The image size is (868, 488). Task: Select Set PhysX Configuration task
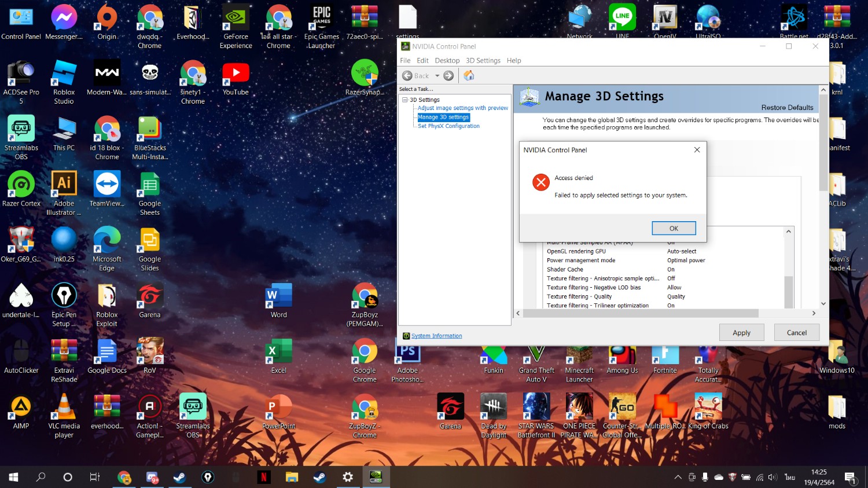click(x=448, y=126)
